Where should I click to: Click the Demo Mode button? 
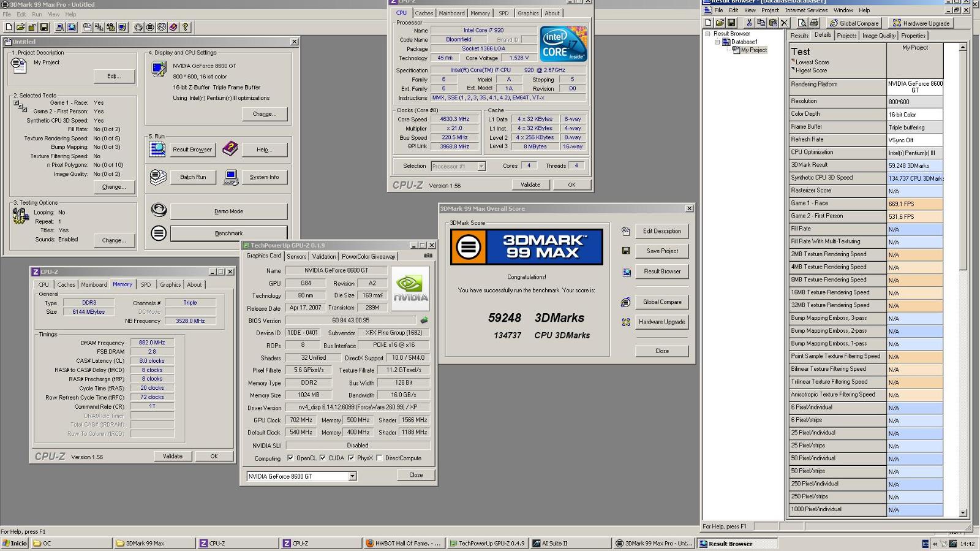point(228,211)
